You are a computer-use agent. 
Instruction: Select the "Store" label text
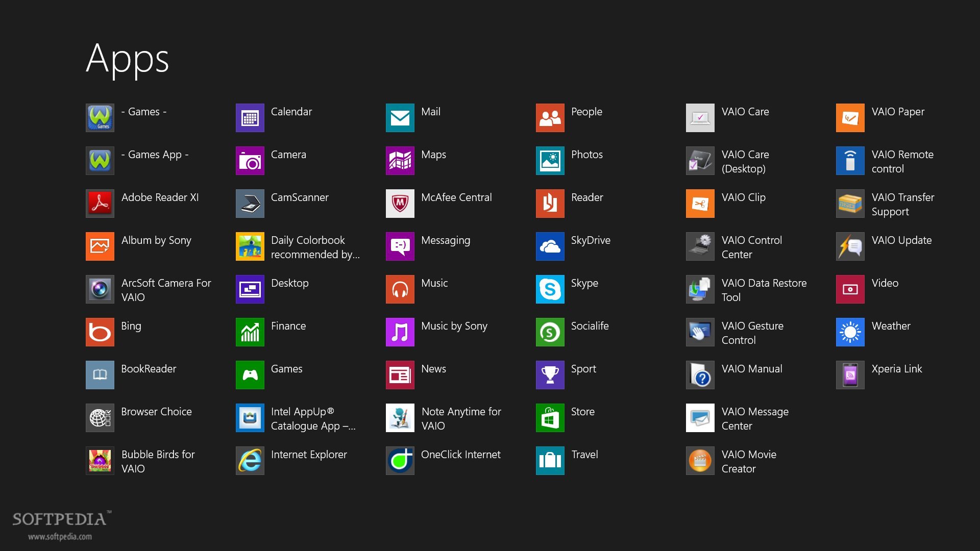583,412
